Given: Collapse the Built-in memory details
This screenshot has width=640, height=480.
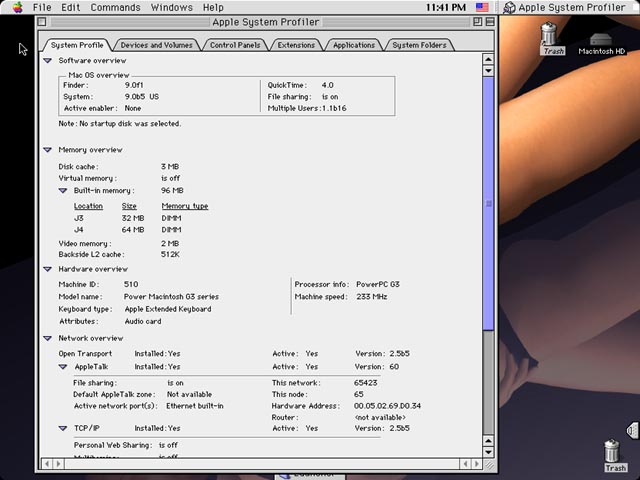Looking at the screenshot, I should [x=62, y=191].
